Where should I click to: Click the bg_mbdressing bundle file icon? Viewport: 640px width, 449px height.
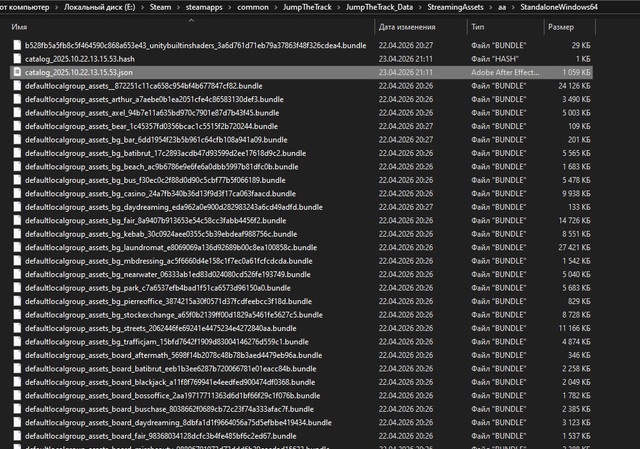tap(17, 261)
